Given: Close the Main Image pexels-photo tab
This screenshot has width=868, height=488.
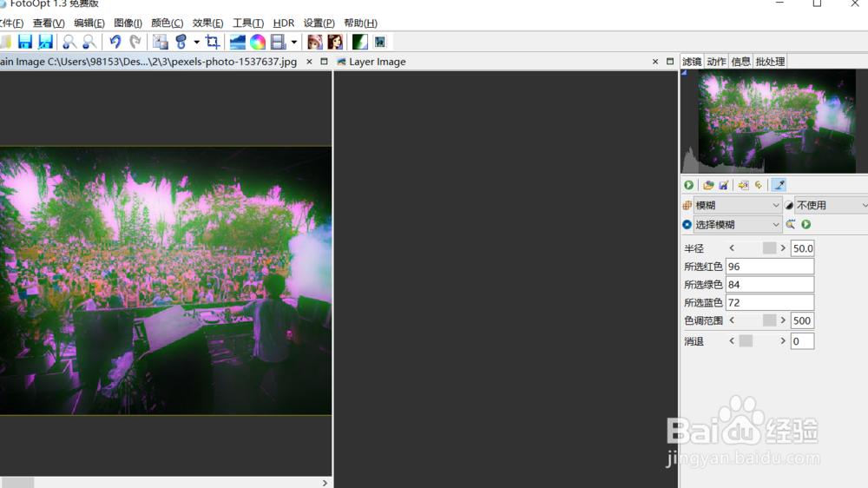Looking at the screenshot, I should [x=310, y=62].
